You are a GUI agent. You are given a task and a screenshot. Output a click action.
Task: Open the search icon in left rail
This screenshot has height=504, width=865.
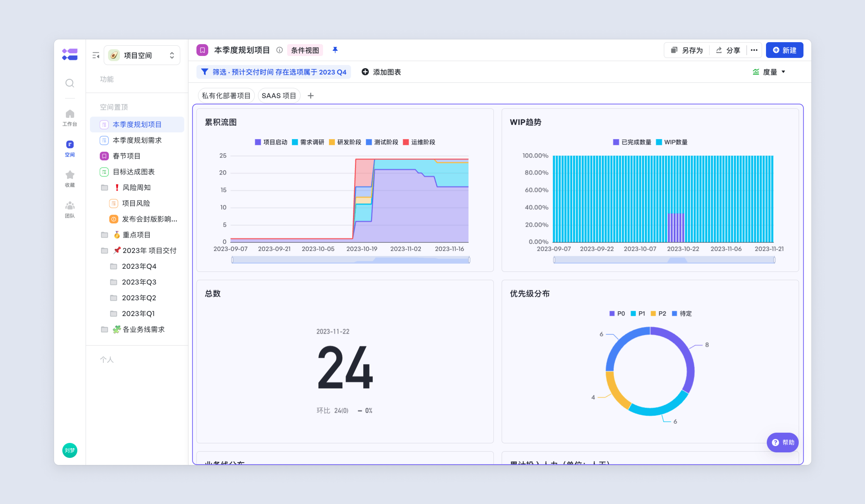pos(70,83)
